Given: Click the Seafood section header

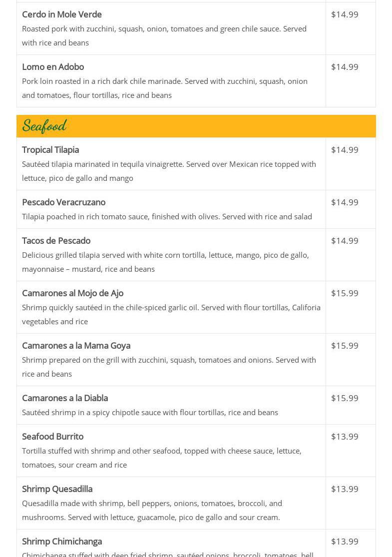Looking at the screenshot, I should point(44,126).
